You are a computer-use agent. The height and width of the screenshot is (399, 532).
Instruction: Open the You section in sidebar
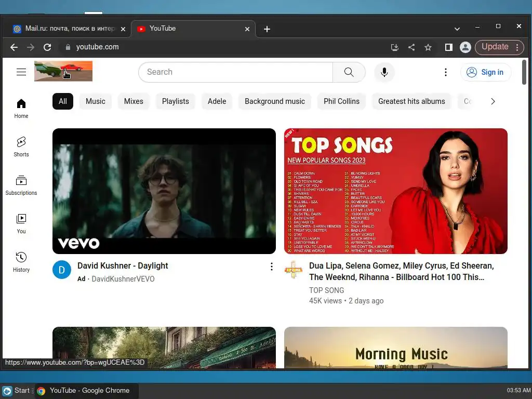click(x=21, y=224)
